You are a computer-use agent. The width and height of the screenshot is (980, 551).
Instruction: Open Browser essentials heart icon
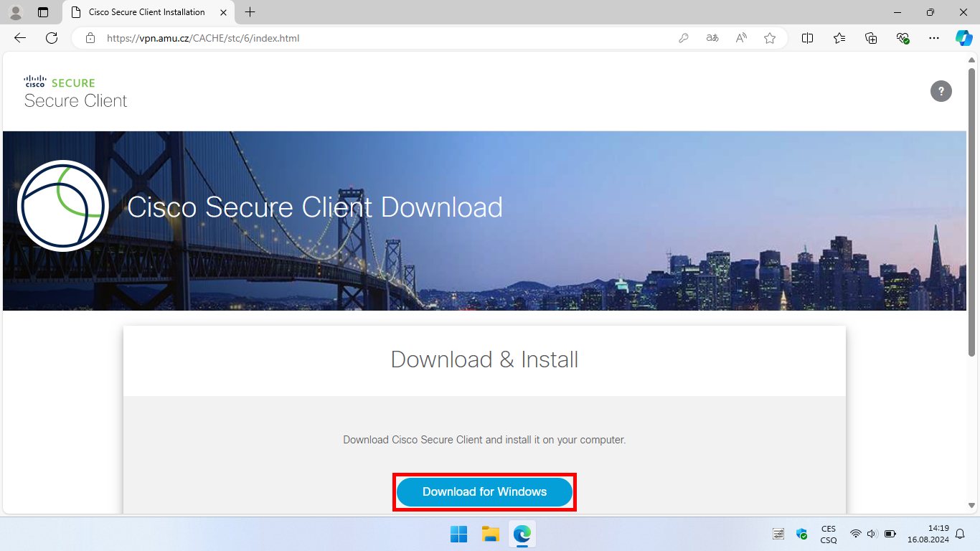click(x=903, y=38)
